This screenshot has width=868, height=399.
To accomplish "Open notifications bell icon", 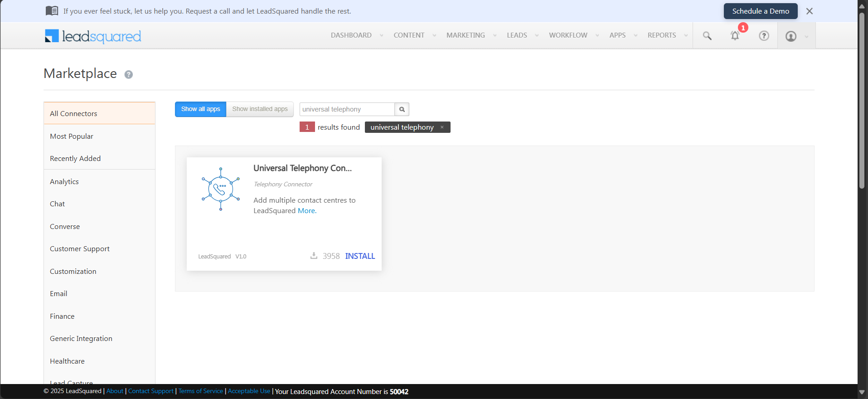I will pyautogui.click(x=735, y=36).
